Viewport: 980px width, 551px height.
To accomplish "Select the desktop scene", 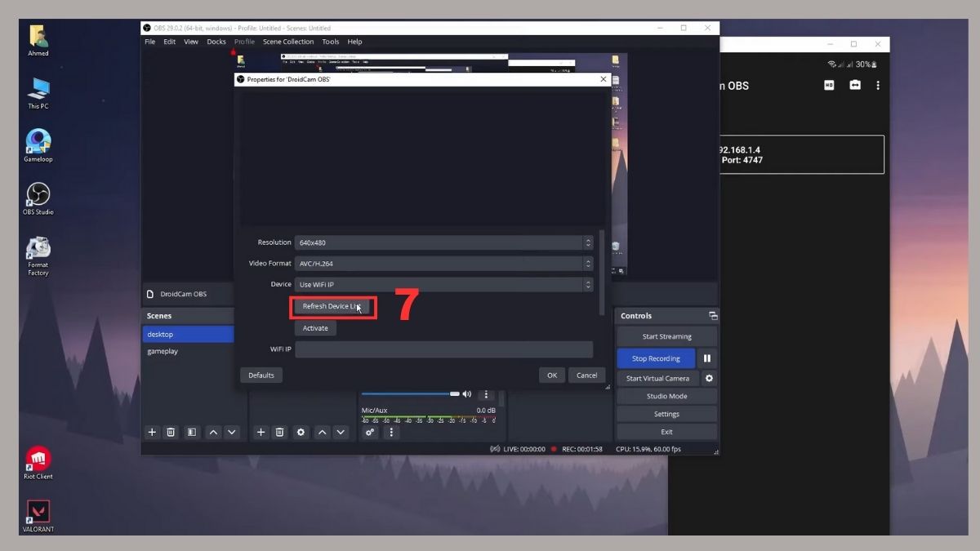I will click(188, 334).
